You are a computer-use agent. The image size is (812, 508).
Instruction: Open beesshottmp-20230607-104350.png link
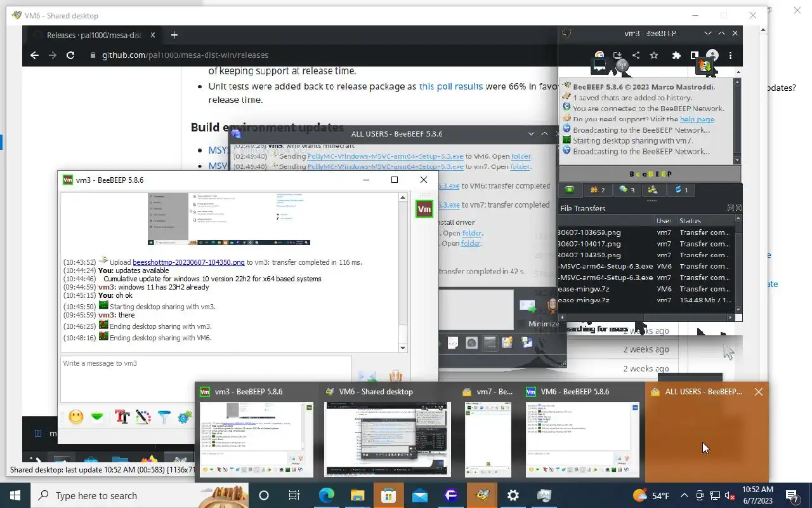pyautogui.click(x=188, y=262)
